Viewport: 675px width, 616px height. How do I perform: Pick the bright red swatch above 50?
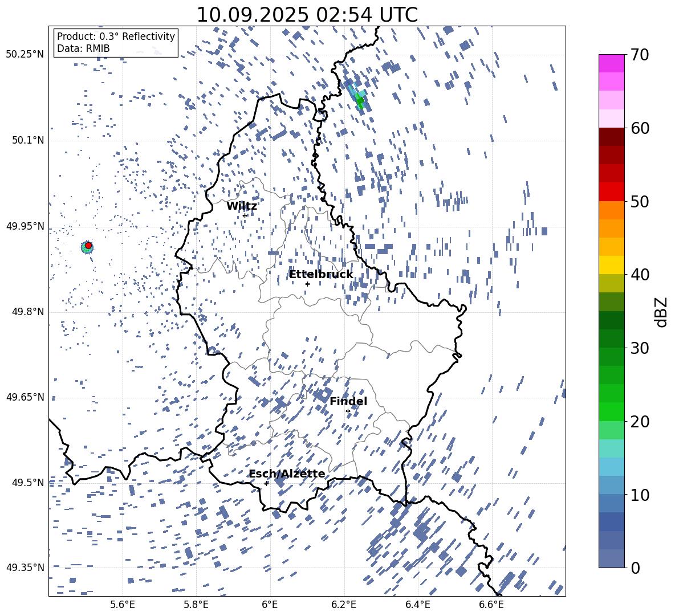(611, 192)
